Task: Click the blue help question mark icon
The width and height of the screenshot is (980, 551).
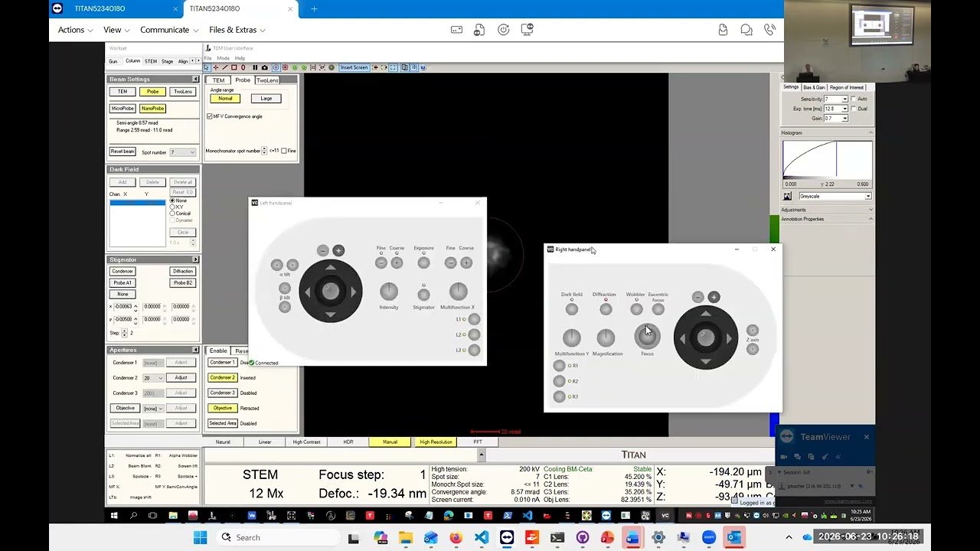Action: click(x=423, y=67)
